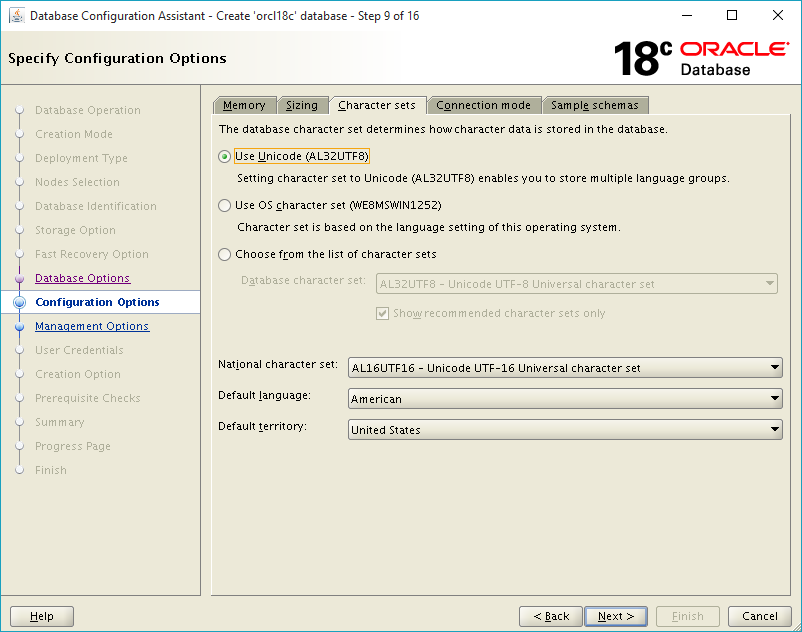Click the Help button
The image size is (802, 632).
42,616
